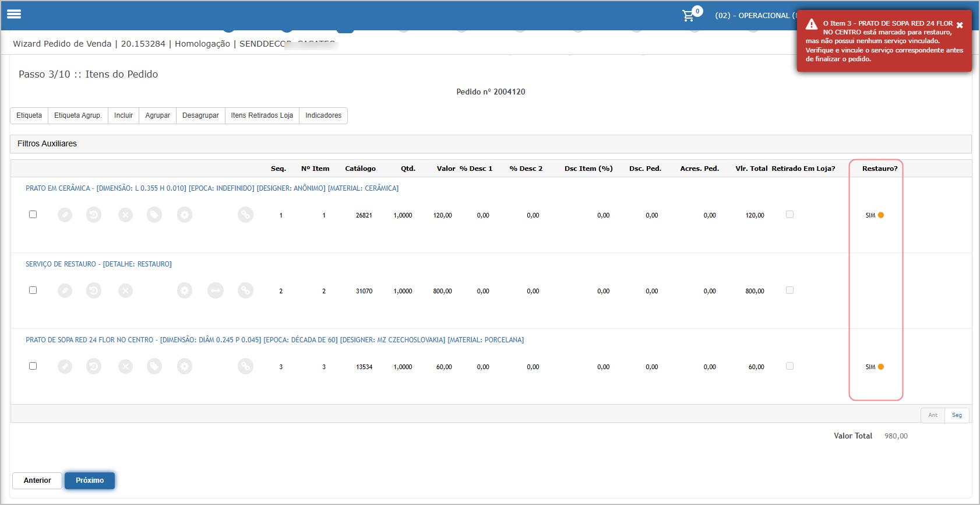Click delete X icon on SERVIÇO DE RESTAURO row
The height and width of the screenshot is (505, 980).
(x=125, y=290)
